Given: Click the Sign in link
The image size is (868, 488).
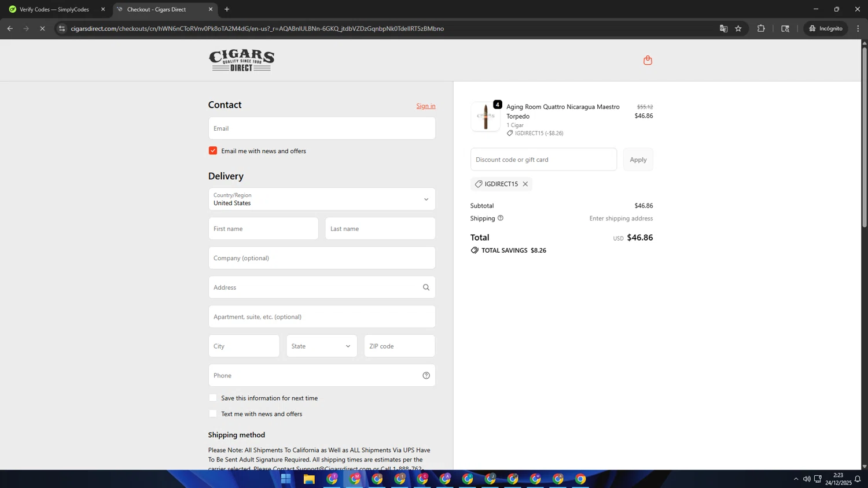Looking at the screenshot, I should pyautogui.click(x=426, y=106).
